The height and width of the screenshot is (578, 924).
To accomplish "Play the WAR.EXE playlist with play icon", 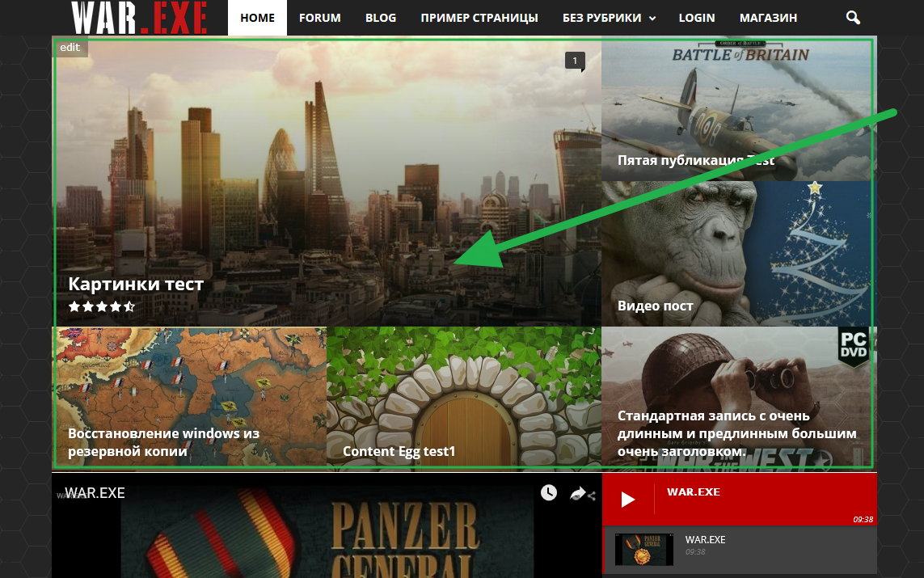I will click(x=628, y=500).
